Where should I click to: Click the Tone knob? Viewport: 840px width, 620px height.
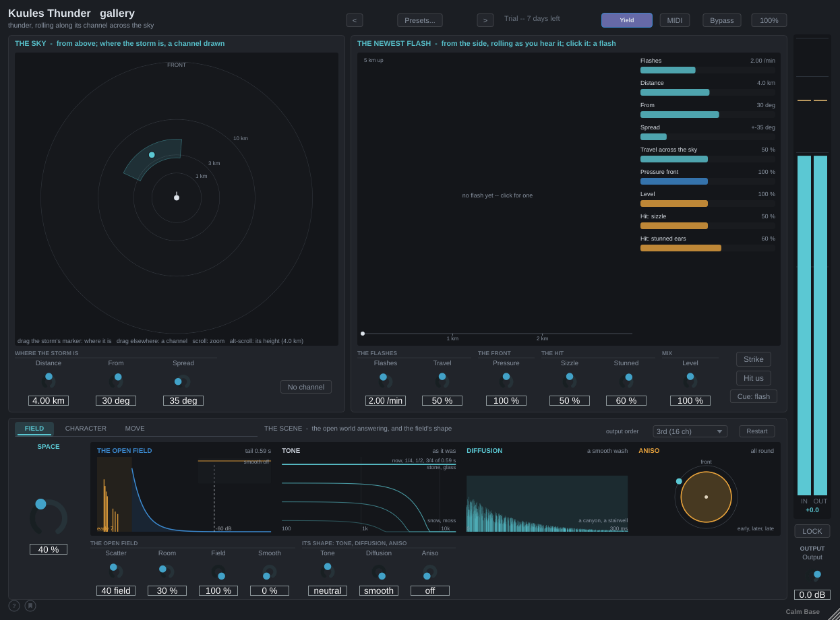point(328,571)
